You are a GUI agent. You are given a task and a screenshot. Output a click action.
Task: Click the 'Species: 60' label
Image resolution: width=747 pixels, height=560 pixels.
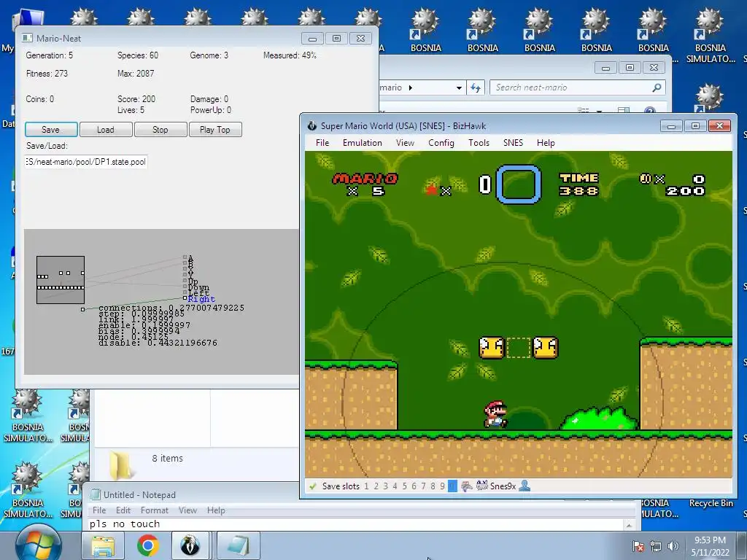(x=138, y=55)
